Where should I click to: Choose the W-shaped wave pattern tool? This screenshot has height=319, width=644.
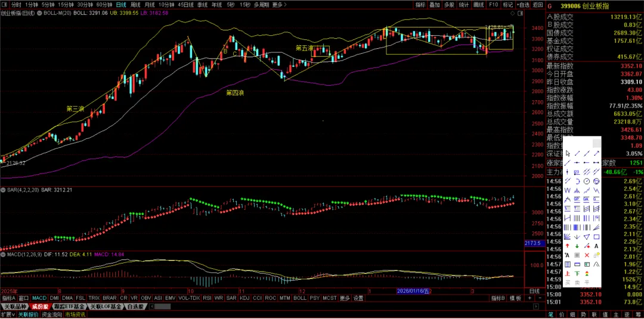click(x=568, y=190)
